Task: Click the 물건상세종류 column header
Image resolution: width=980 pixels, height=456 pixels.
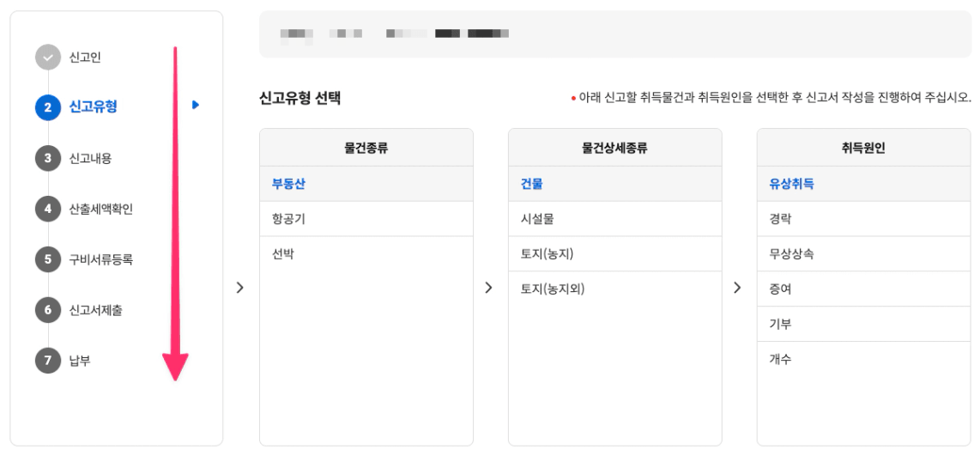Action: click(615, 149)
